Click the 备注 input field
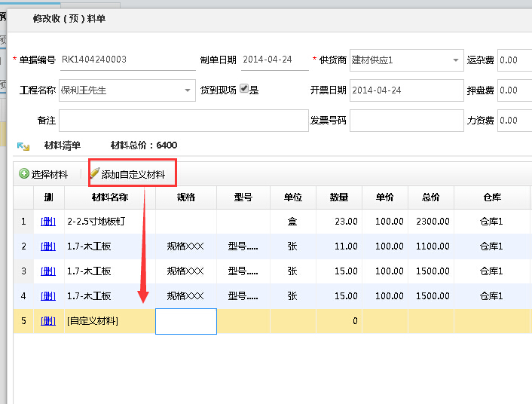Screen dimensions: 532x404 (x=183, y=121)
